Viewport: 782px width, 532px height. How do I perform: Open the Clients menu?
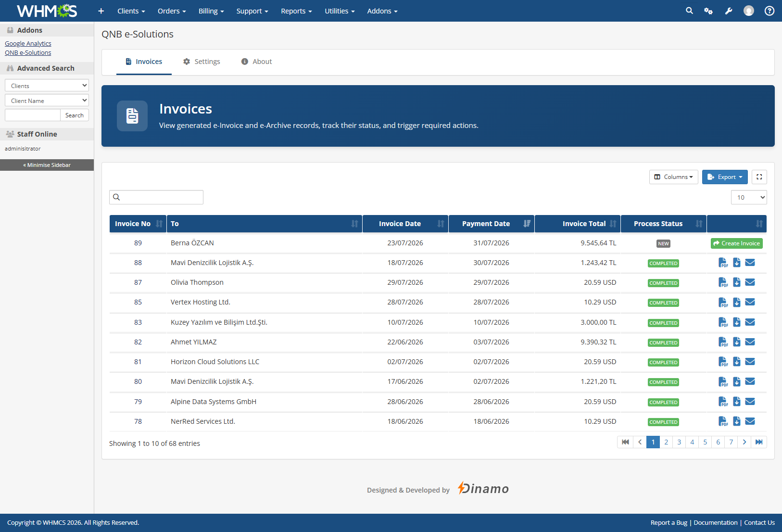pyautogui.click(x=131, y=11)
